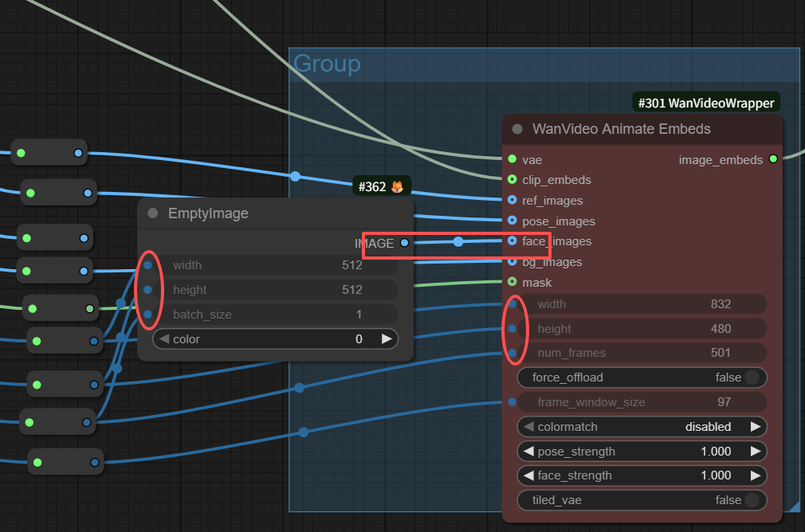The image size is (805, 532).
Task: Click the clip_embeds input socket
Action: 512,179
